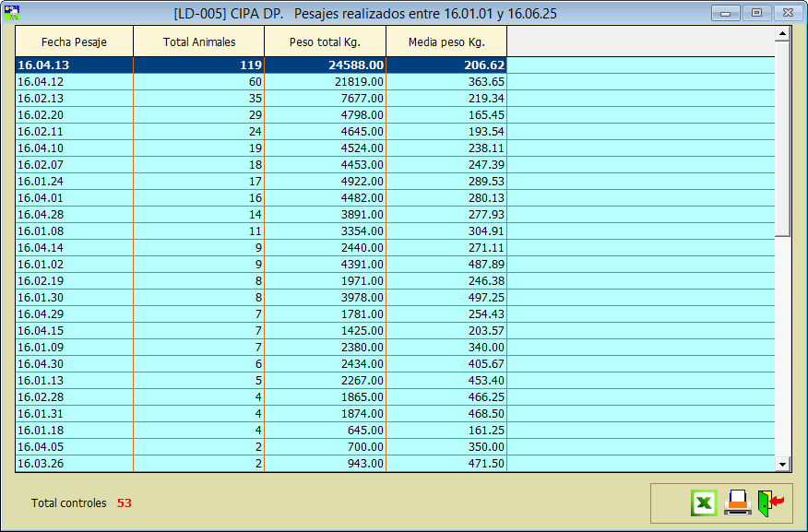Screen dimensions: 808x532
Task: Click the exit door icon
Action: click(769, 502)
